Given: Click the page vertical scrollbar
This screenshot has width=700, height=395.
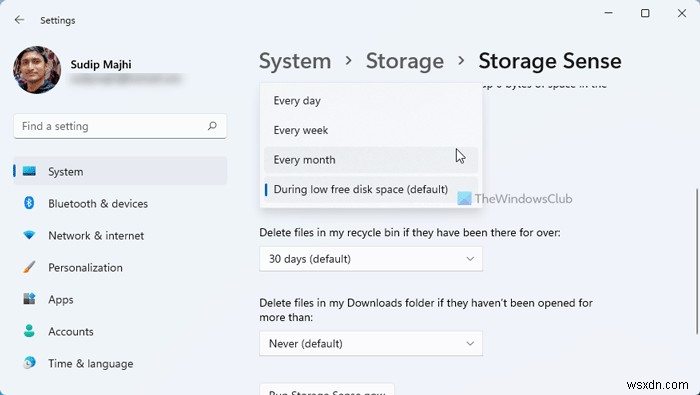Looking at the screenshot, I should (696, 261).
